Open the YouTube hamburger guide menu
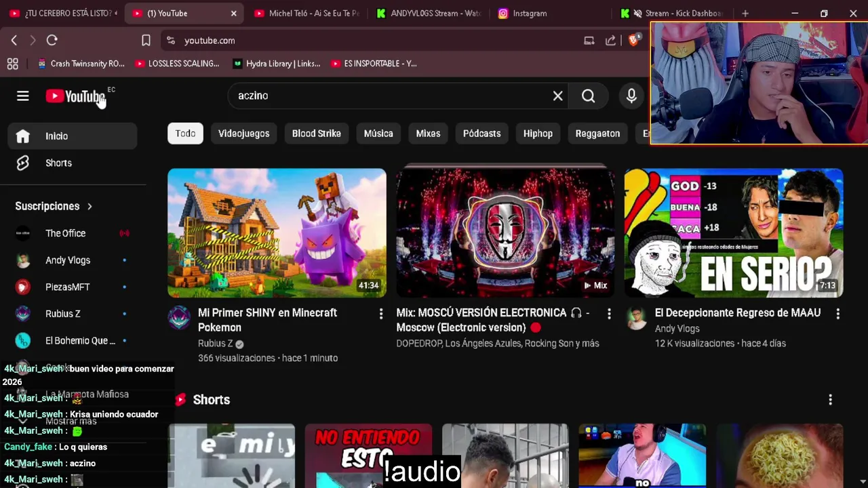Image resolution: width=868 pixels, height=488 pixels. 23,96
